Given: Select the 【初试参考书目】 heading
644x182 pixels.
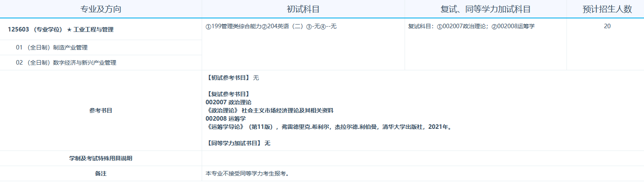Looking at the screenshot, I should pos(228,78).
